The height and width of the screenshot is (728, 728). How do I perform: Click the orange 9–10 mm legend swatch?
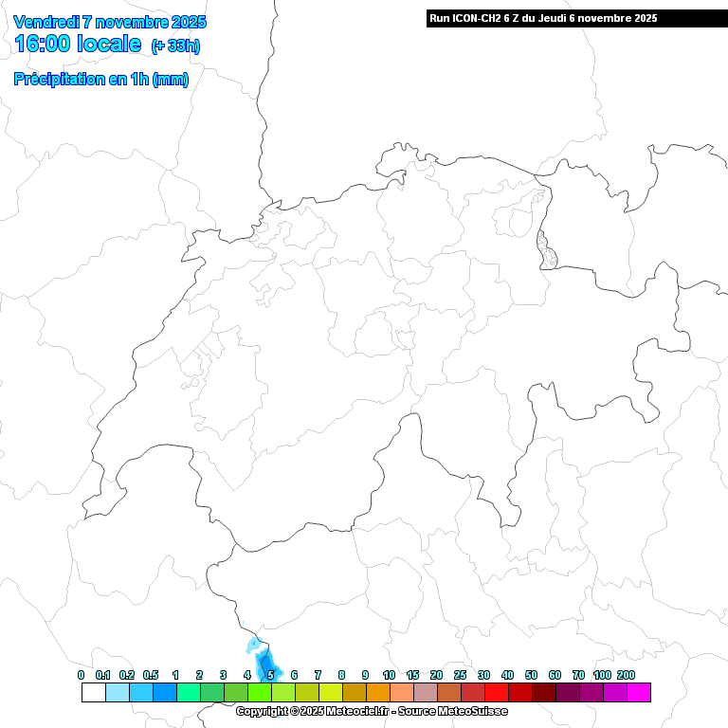coord(377,693)
